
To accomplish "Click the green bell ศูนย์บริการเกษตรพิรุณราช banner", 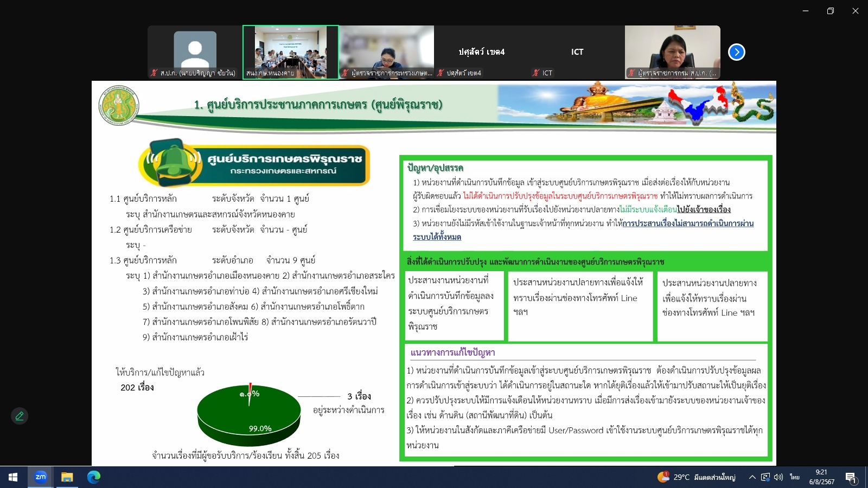I will click(x=254, y=163).
